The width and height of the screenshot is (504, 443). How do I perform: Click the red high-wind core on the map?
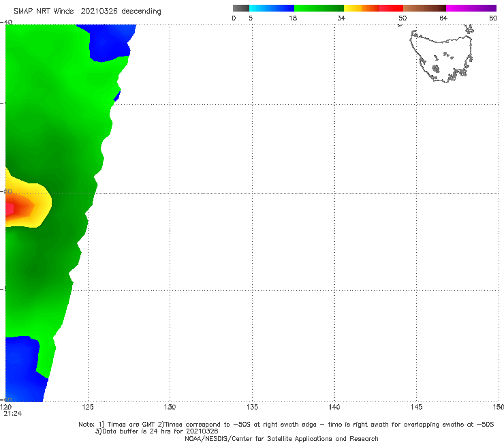coord(10,209)
